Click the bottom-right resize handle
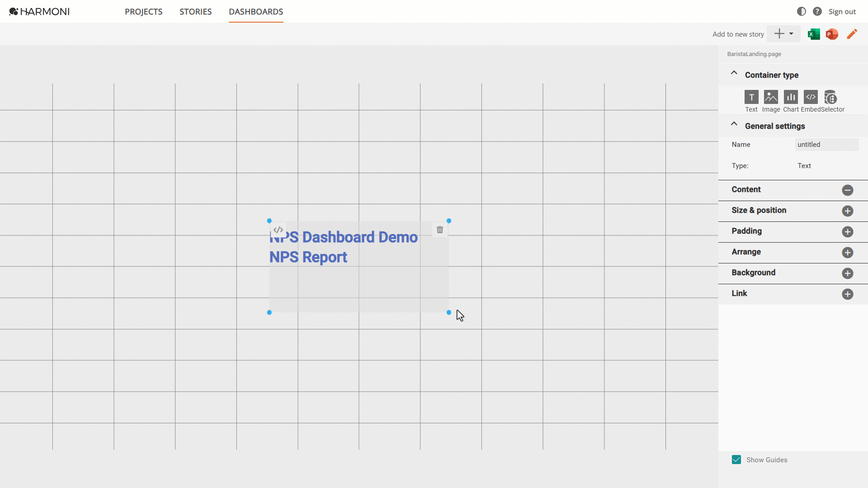This screenshot has height=488, width=868. [449, 313]
